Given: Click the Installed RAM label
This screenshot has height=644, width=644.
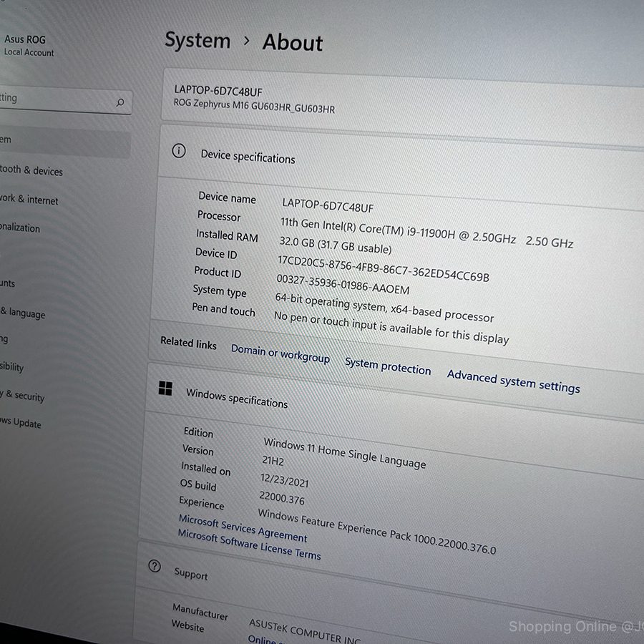Looking at the screenshot, I should coord(227,235).
